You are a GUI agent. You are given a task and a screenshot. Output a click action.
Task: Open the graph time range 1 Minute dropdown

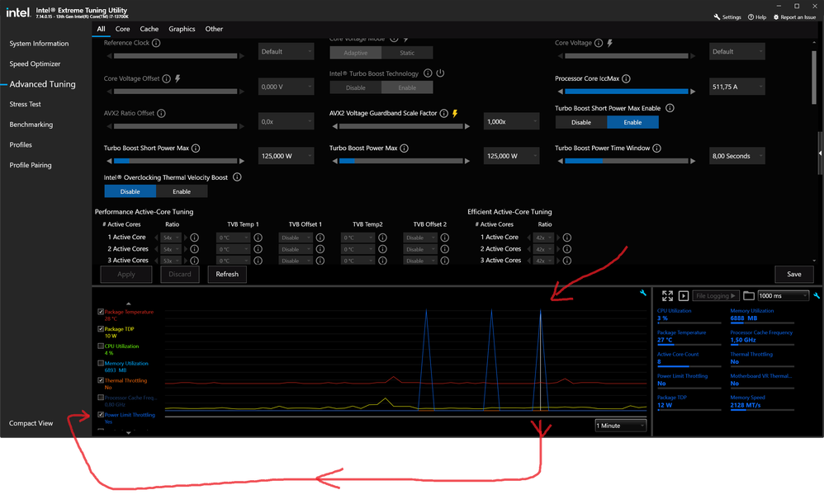621,426
